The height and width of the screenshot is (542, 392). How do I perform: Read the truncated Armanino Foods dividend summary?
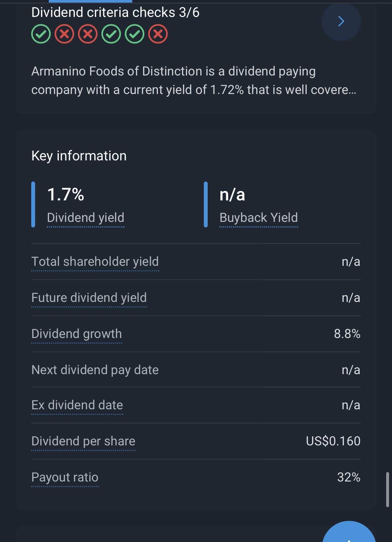194,81
